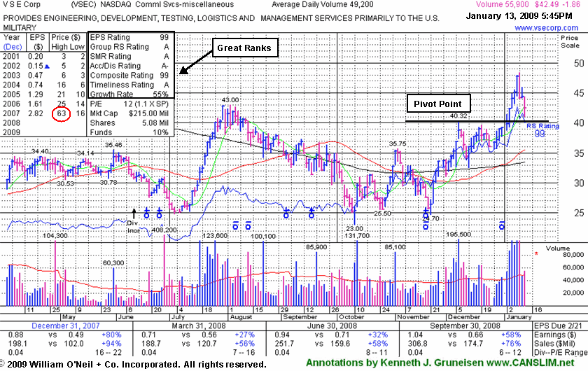Click the 2002 EPS value 0.15
Screen dimensions: 588x371
pyautogui.click(x=36, y=66)
